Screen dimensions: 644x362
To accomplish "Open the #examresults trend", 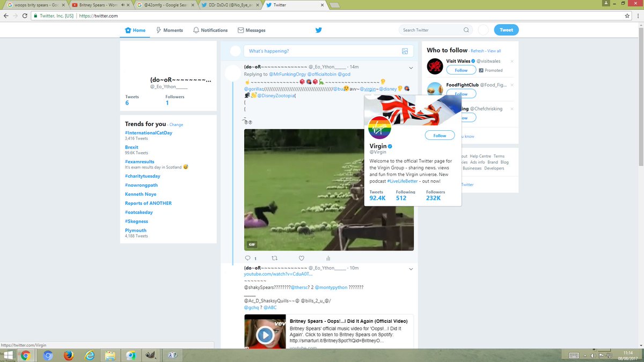I will 140,161.
